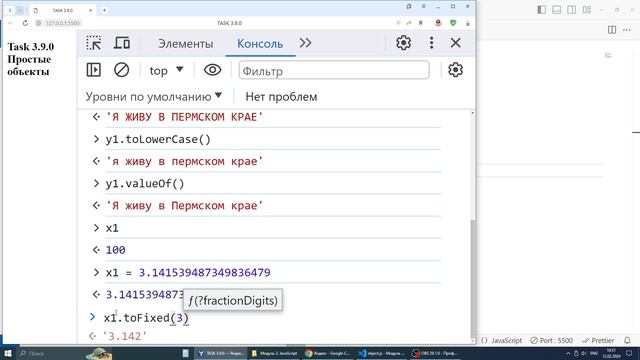The width and height of the screenshot is (640, 360).
Task: Click the x1.toFixed(3) console input line
Action: click(x=146, y=318)
